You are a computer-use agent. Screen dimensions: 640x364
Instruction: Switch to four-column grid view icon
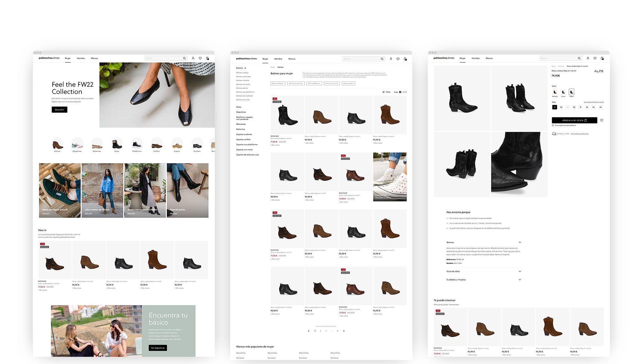pos(405,92)
